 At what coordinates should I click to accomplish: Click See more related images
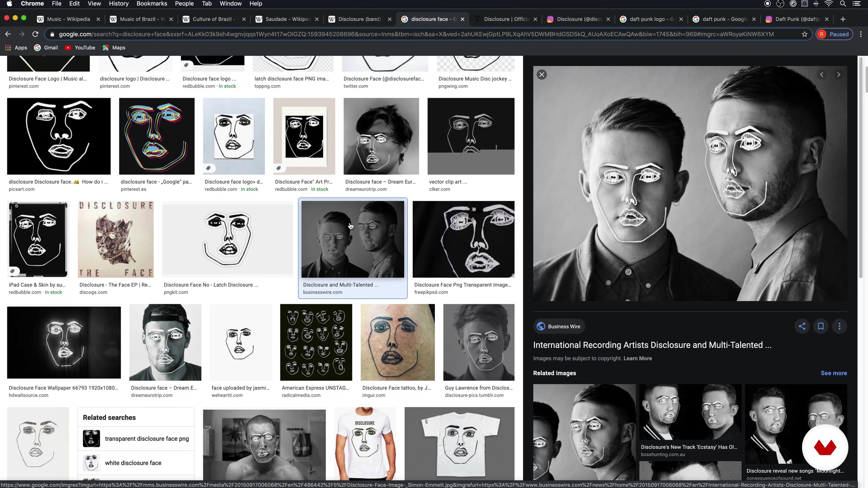[x=834, y=373]
